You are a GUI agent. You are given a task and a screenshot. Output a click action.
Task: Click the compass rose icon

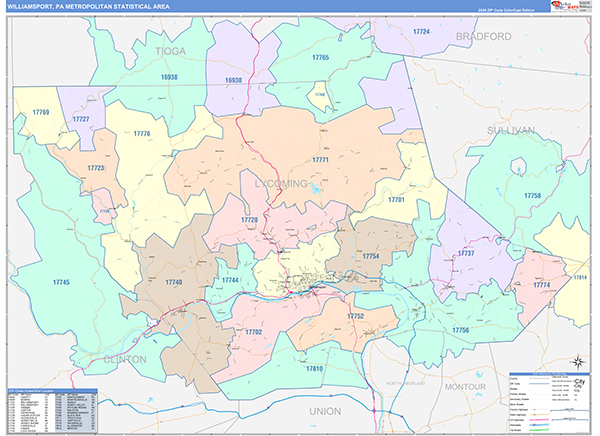coord(579,361)
